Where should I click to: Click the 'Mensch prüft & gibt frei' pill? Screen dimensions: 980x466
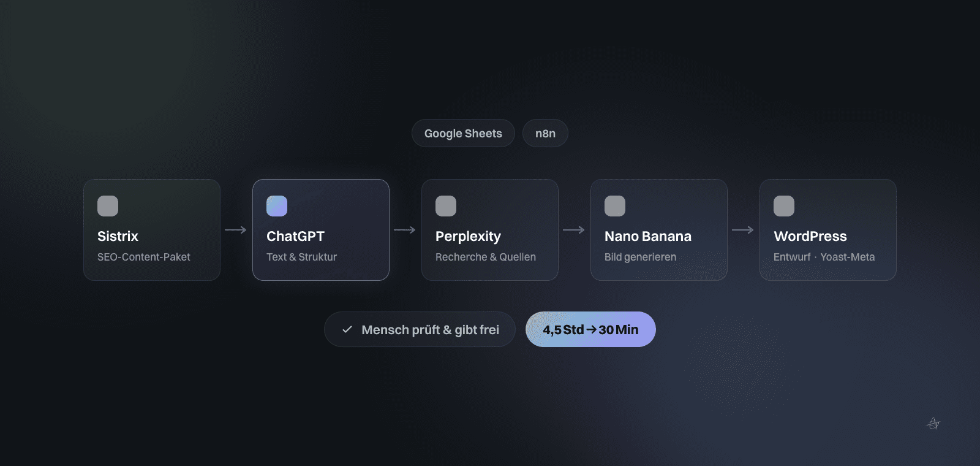click(x=420, y=329)
